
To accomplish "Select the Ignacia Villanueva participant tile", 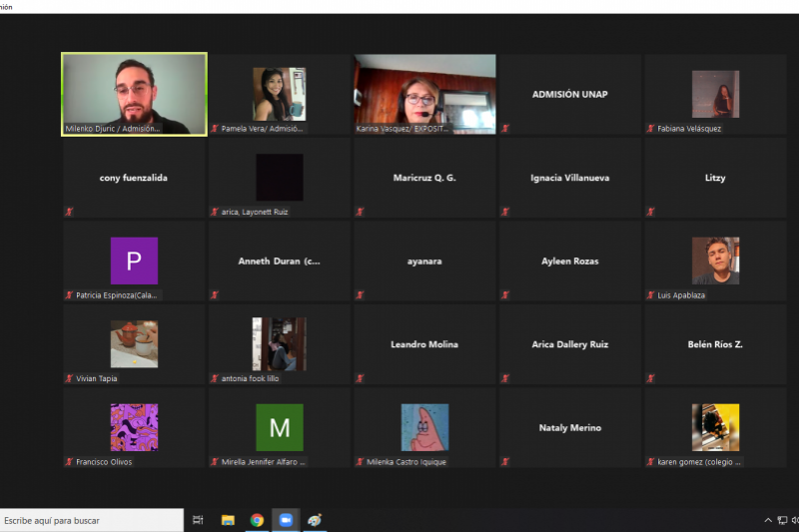I will [x=569, y=178].
